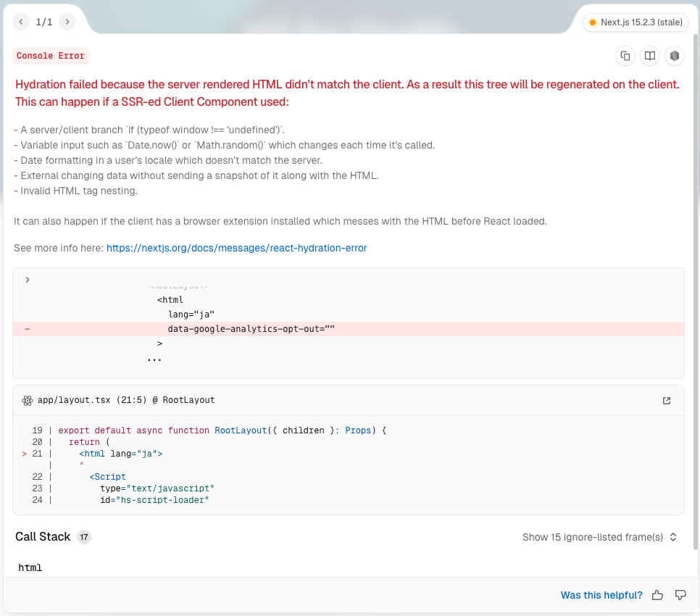
Task: Go to next error arrow
Action: click(x=67, y=22)
